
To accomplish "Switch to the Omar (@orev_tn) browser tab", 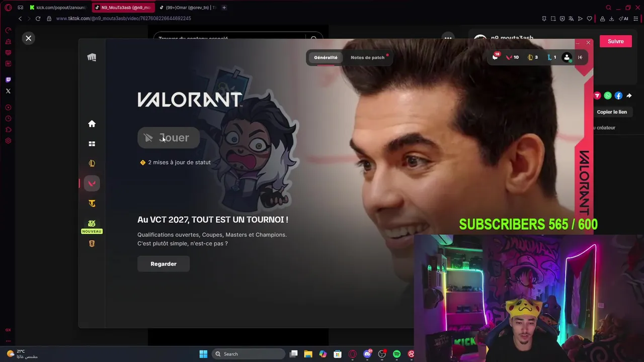I will [x=187, y=8].
